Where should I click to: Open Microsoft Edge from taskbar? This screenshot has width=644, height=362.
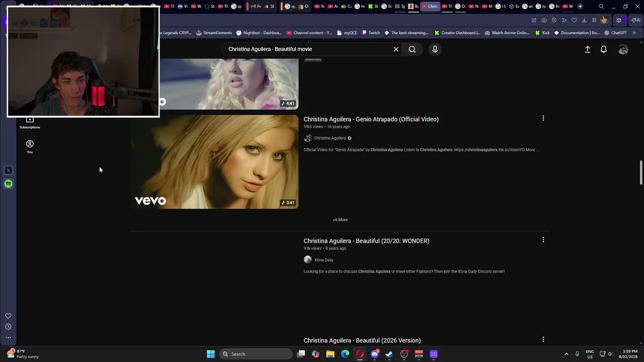point(345,354)
